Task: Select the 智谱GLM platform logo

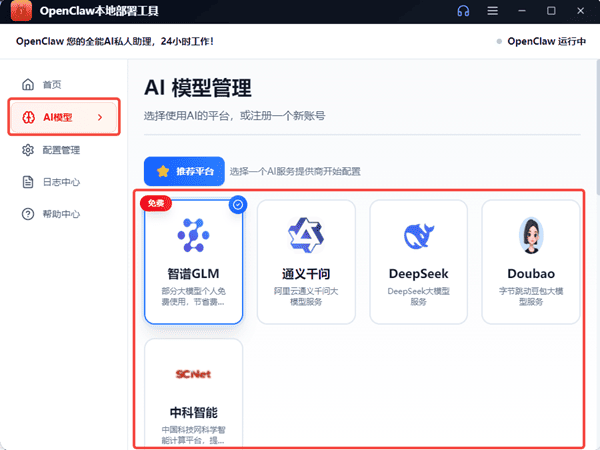Action: tap(194, 236)
